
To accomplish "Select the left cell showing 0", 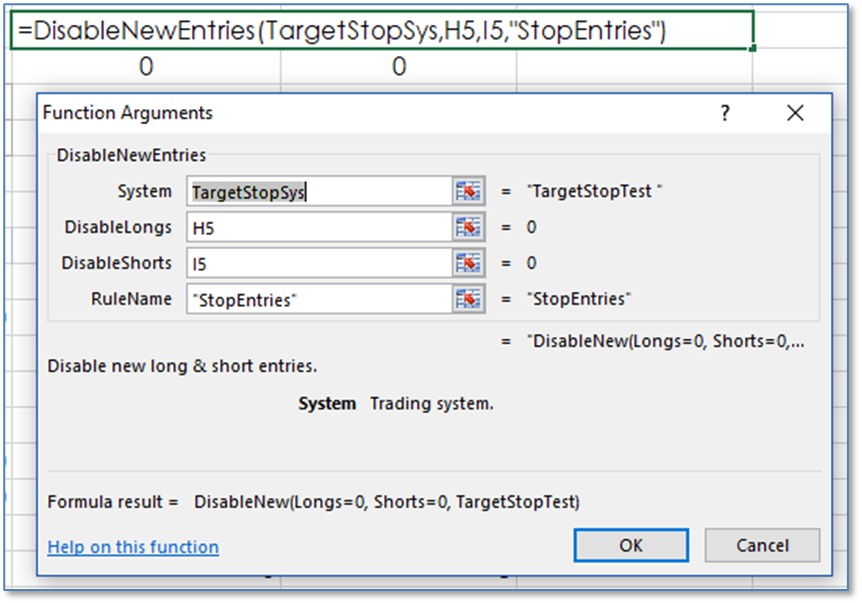I will [146, 67].
